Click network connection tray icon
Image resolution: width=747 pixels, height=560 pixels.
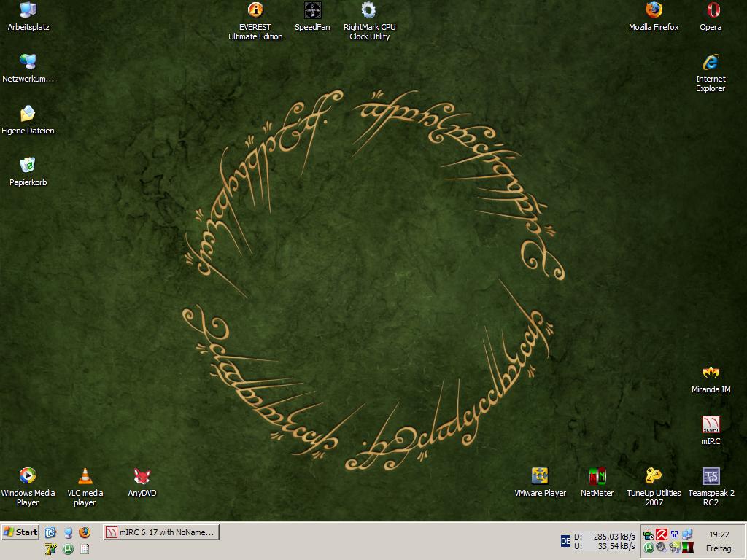(687, 534)
